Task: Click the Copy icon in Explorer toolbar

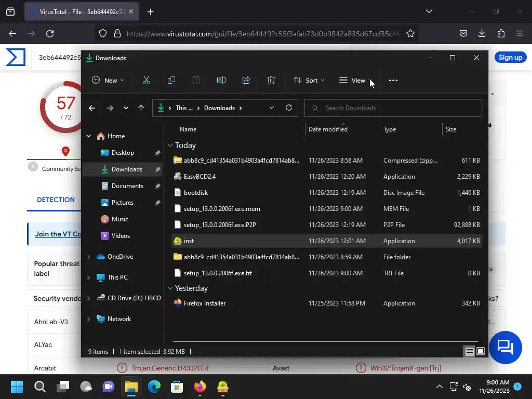Action: 171,81
